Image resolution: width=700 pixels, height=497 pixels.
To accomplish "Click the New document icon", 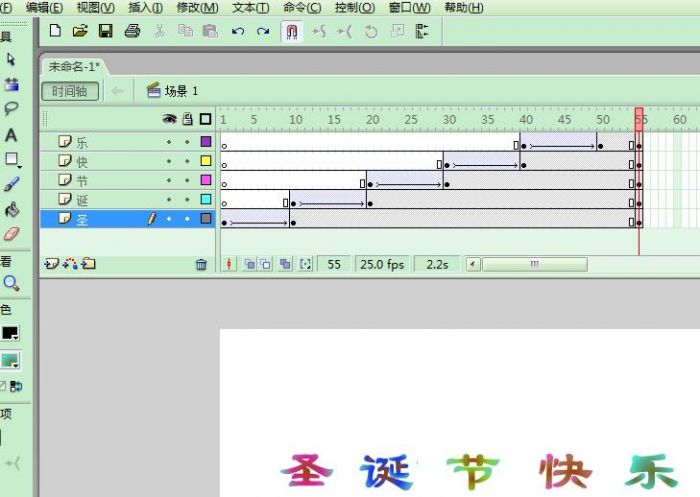I will pos(55,31).
